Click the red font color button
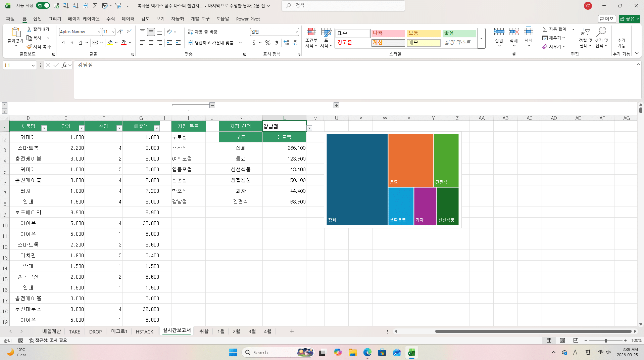 point(124,43)
